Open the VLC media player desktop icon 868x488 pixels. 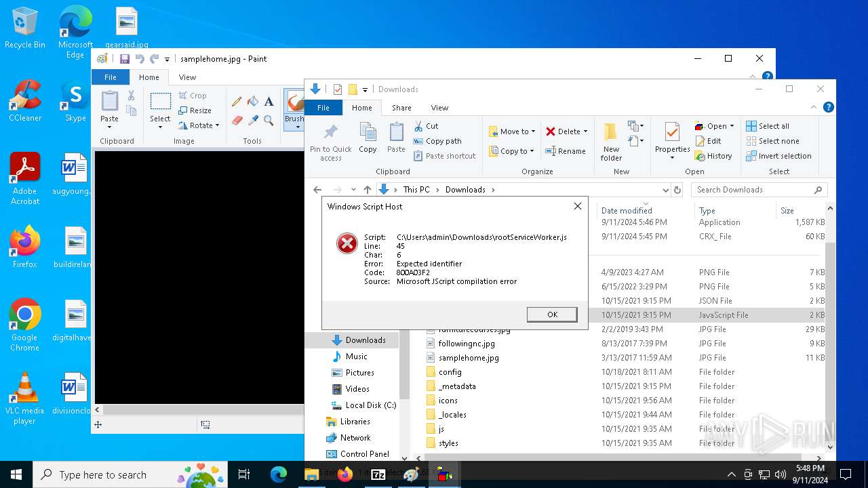coord(25,399)
